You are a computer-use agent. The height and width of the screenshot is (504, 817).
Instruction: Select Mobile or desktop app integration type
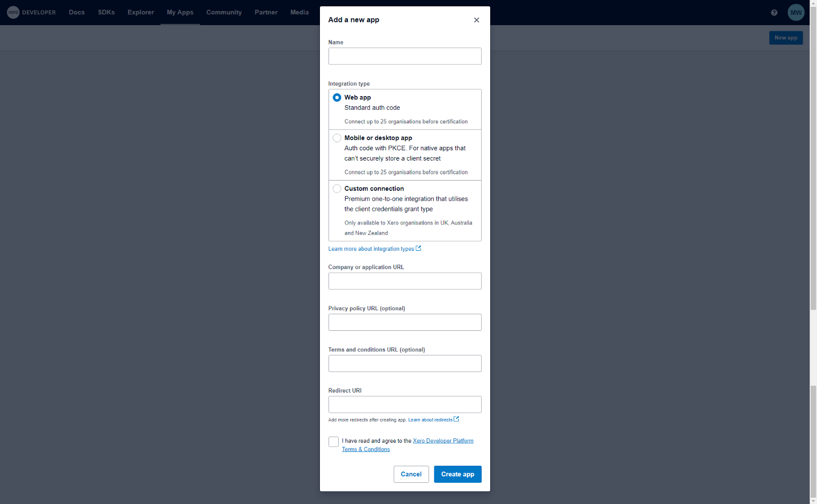coord(337,138)
